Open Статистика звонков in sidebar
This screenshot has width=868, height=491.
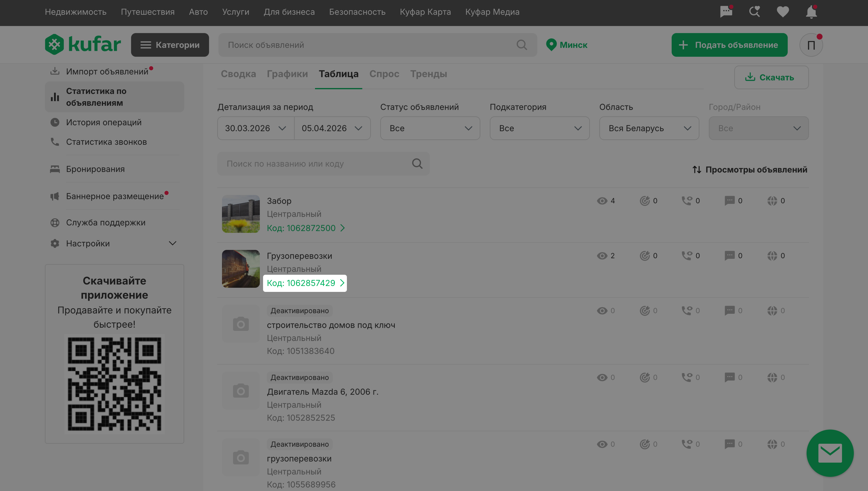[106, 142]
